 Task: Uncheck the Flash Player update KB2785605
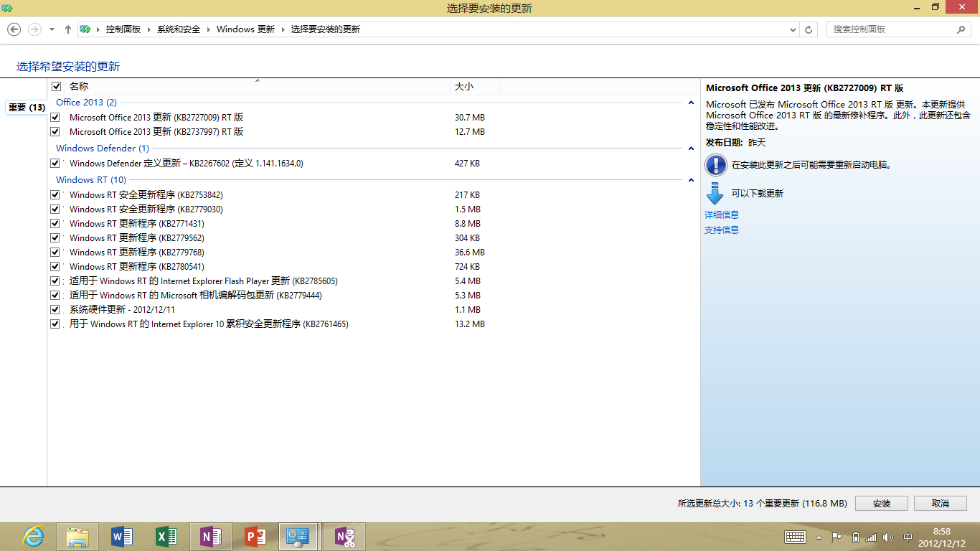(55, 281)
